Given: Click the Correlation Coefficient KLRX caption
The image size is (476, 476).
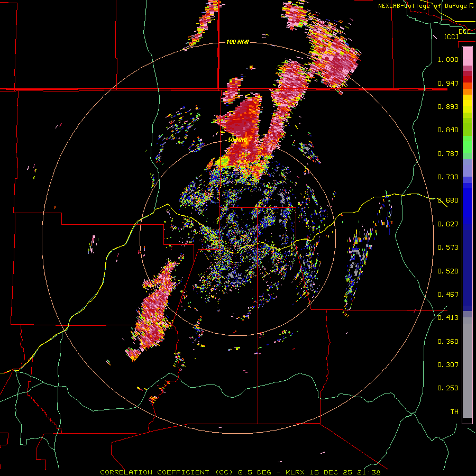Looking at the screenshot, I should click(x=240, y=472).
